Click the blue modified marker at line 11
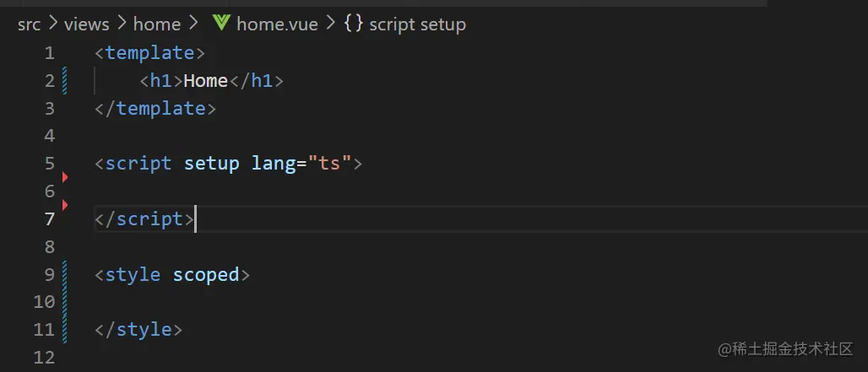868x372 pixels. click(64, 329)
